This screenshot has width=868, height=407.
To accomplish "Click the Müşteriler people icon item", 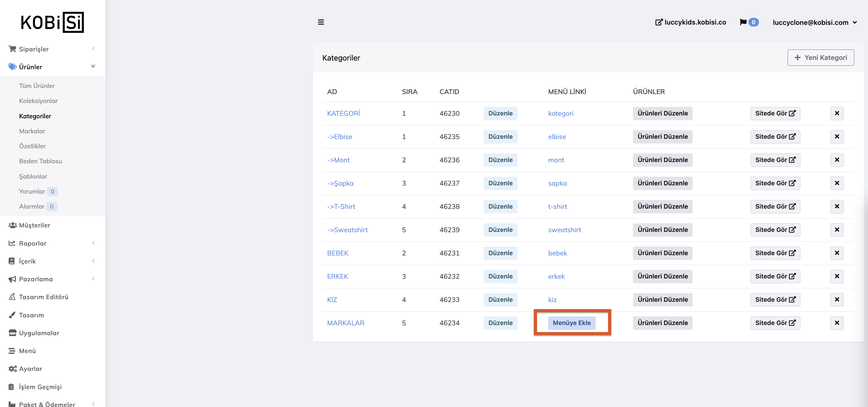I will (34, 225).
